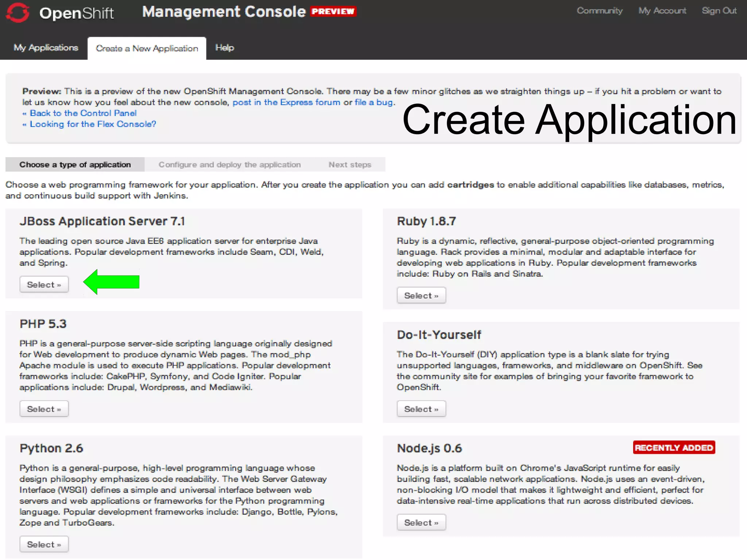
Task: Open 'Looking for the Flex Console?' link
Action: point(93,124)
